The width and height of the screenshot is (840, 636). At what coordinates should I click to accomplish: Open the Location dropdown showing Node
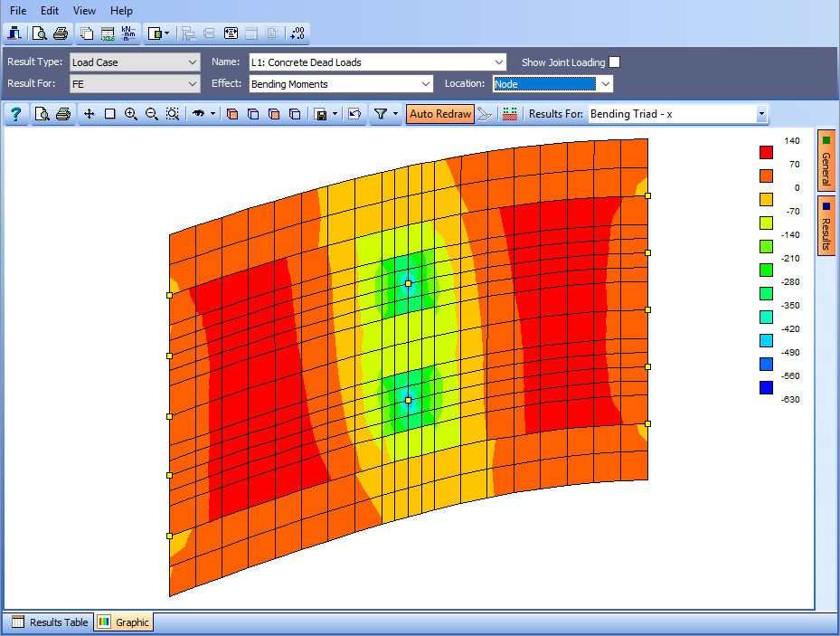[x=552, y=84]
